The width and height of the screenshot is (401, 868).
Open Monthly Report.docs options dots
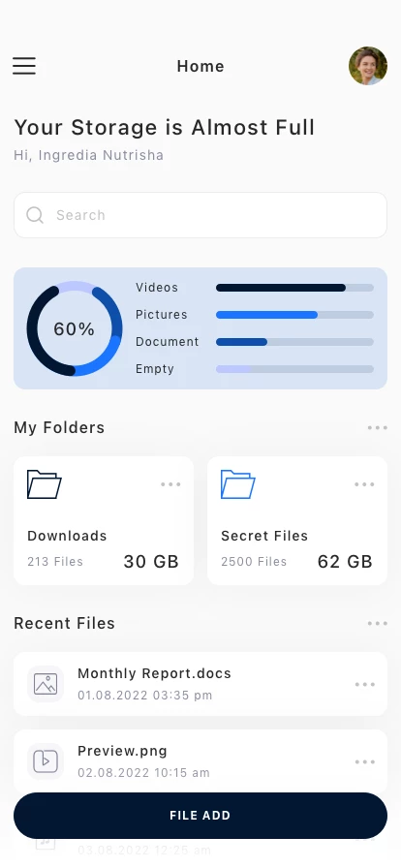click(364, 685)
